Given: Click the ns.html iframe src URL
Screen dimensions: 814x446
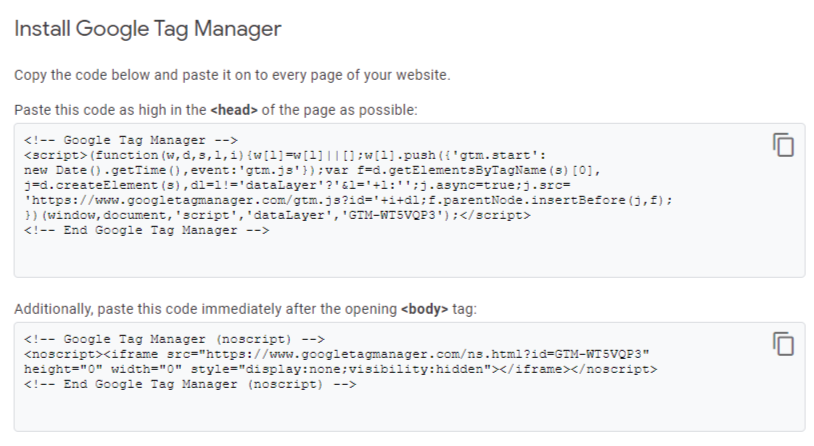Looking at the screenshot, I should [427, 355].
